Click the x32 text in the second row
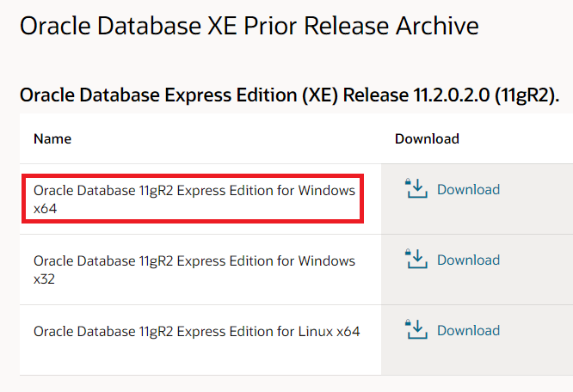This screenshot has height=392, width=573. point(44,279)
